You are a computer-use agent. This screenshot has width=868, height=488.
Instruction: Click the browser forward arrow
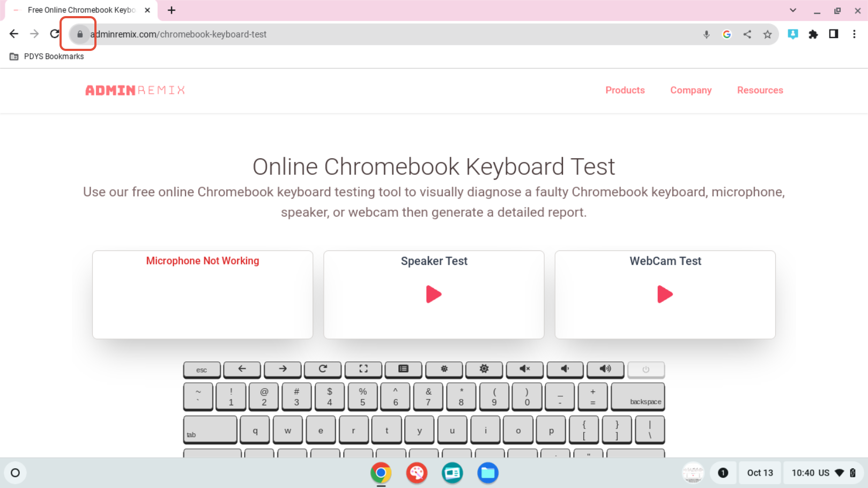point(34,34)
